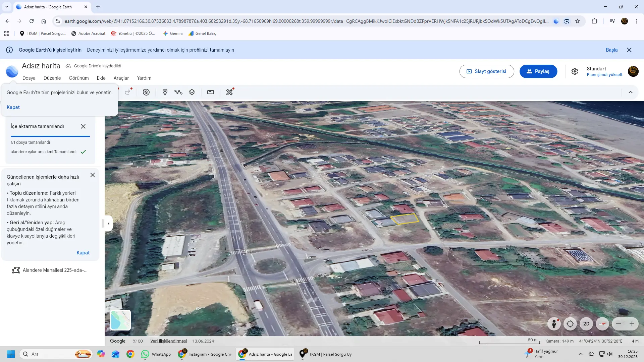The width and height of the screenshot is (644, 362).
Task: Reset compass to north
Action: pyautogui.click(x=602, y=324)
